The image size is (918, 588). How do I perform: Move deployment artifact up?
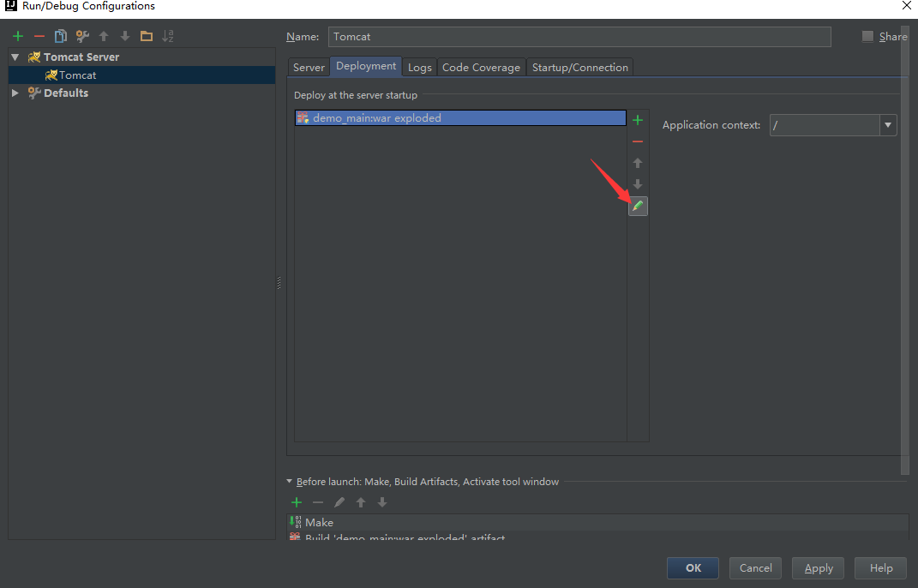coord(638,163)
